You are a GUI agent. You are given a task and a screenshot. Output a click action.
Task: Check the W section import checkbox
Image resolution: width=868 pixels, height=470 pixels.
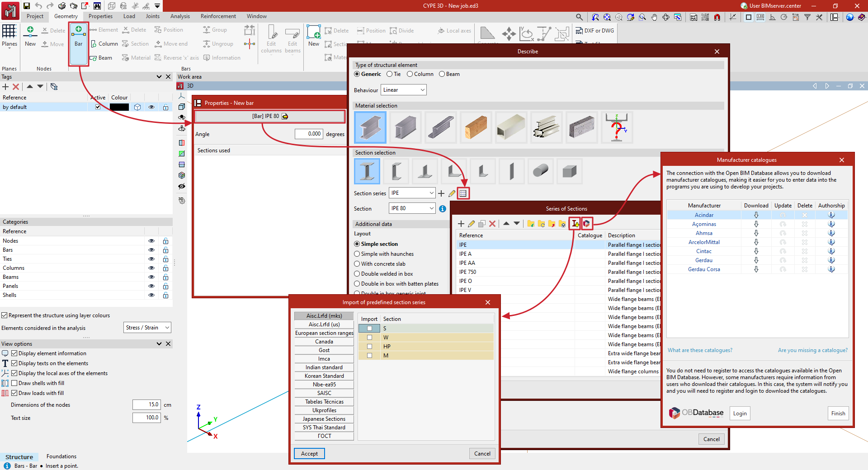(369, 338)
